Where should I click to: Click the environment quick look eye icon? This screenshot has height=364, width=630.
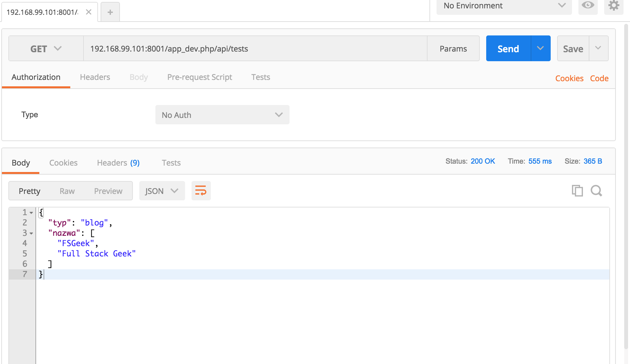tap(588, 5)
